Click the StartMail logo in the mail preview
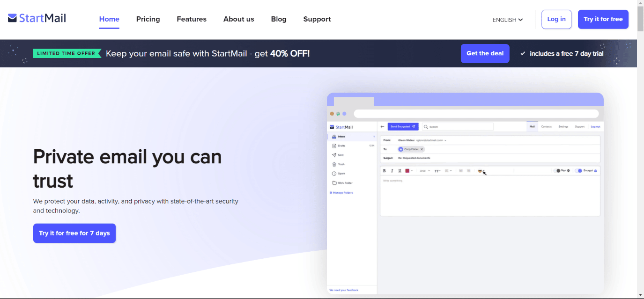This screenshot has width=644, height=299. pyautogui.click(x=341, y=127)
